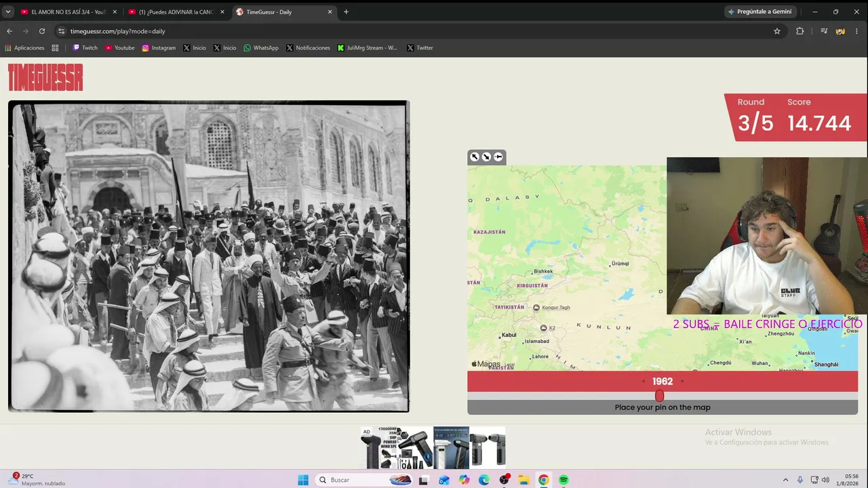This screenshot has height=488, width=868.
Task: Click Kabul on the map
Action: click(509, 335)
